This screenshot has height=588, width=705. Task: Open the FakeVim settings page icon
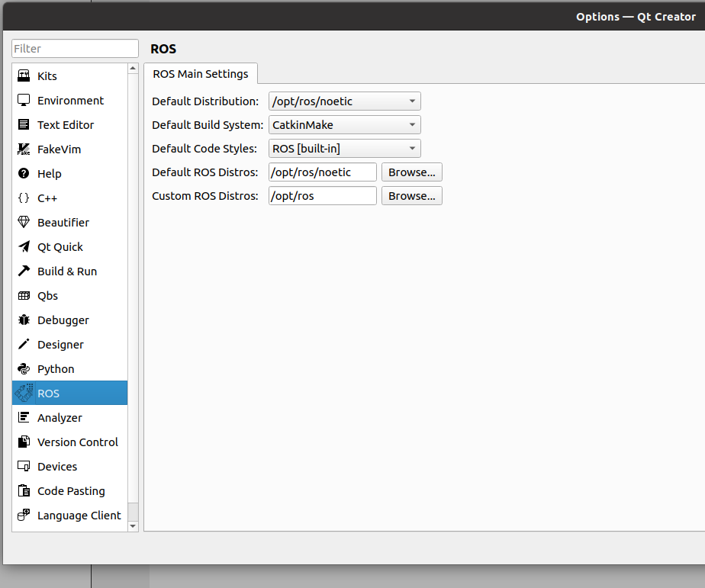(24, 149)
